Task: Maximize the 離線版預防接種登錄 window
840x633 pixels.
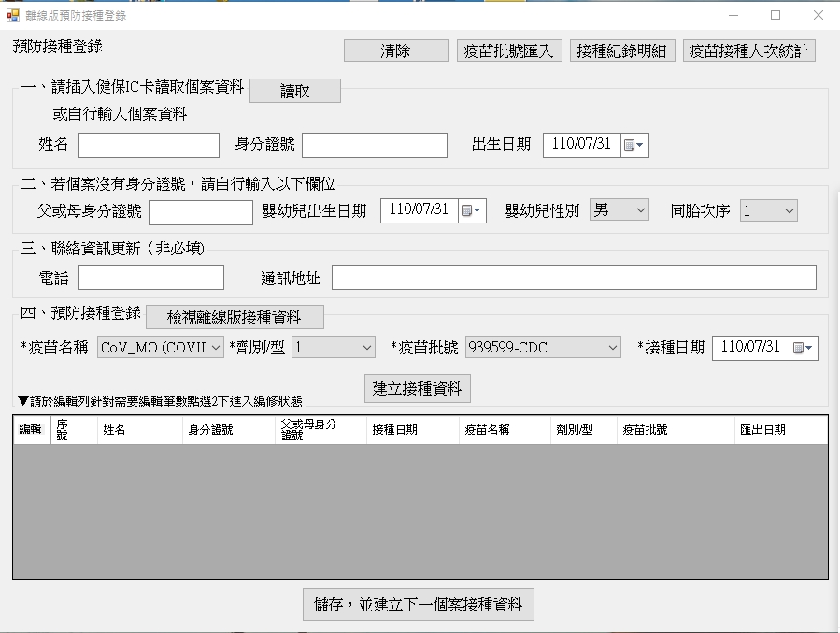Action: coord(776,15)
